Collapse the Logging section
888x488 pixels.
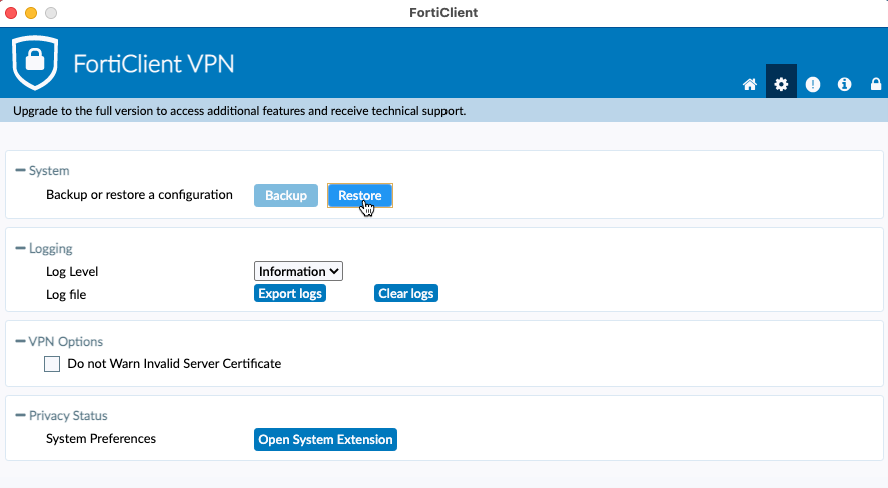(x=20, y=249)
